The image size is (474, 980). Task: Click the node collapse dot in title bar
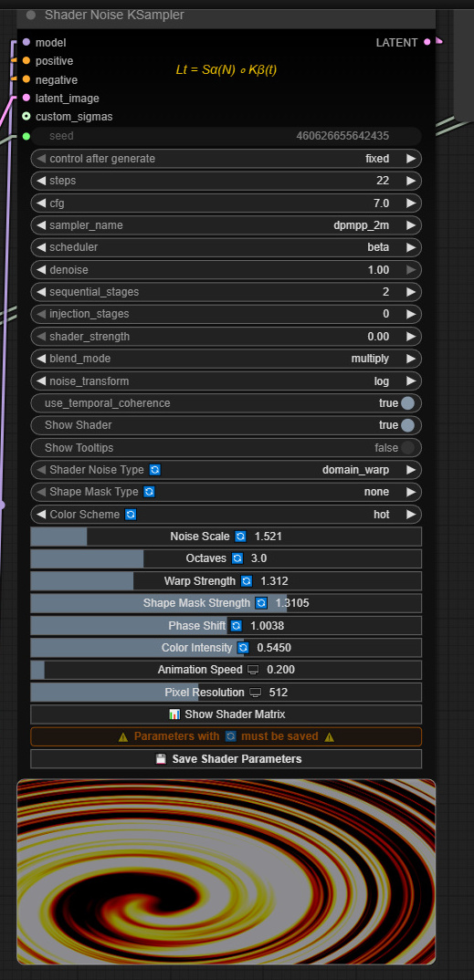tap(31, 15)
